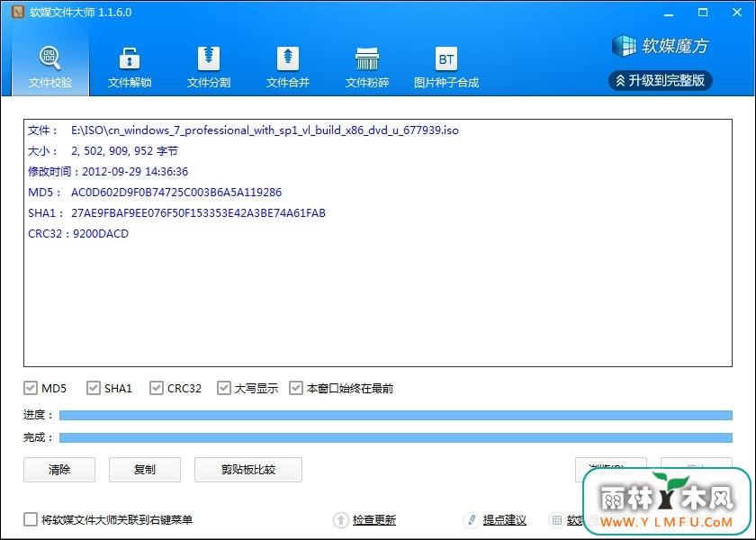This screenshot has height=540, width=756.
Task: Click the 清除 clear button
Action: (x=59, y=470)
